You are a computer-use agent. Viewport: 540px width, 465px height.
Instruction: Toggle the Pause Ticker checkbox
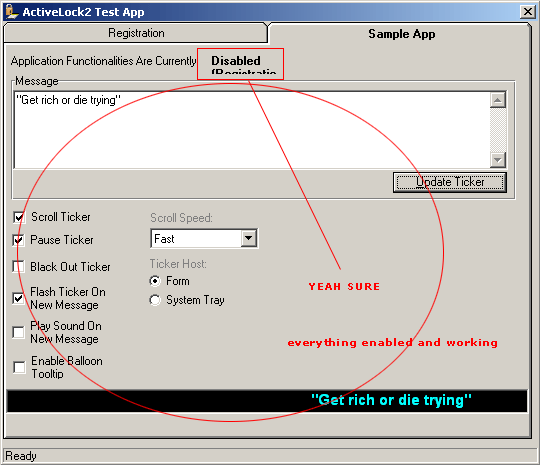tap(19, 240)
